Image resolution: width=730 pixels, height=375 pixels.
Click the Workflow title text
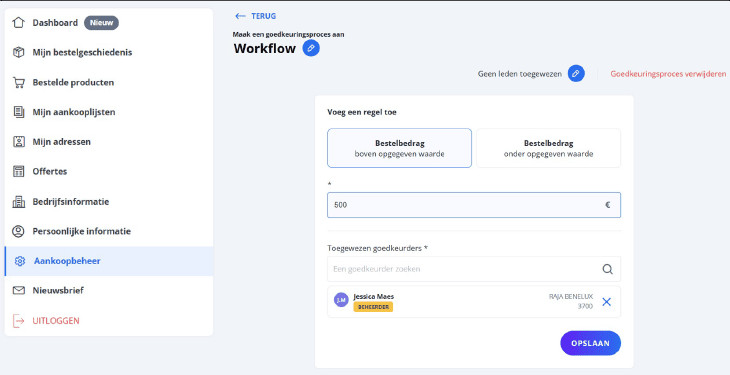(x=264, y=48)
